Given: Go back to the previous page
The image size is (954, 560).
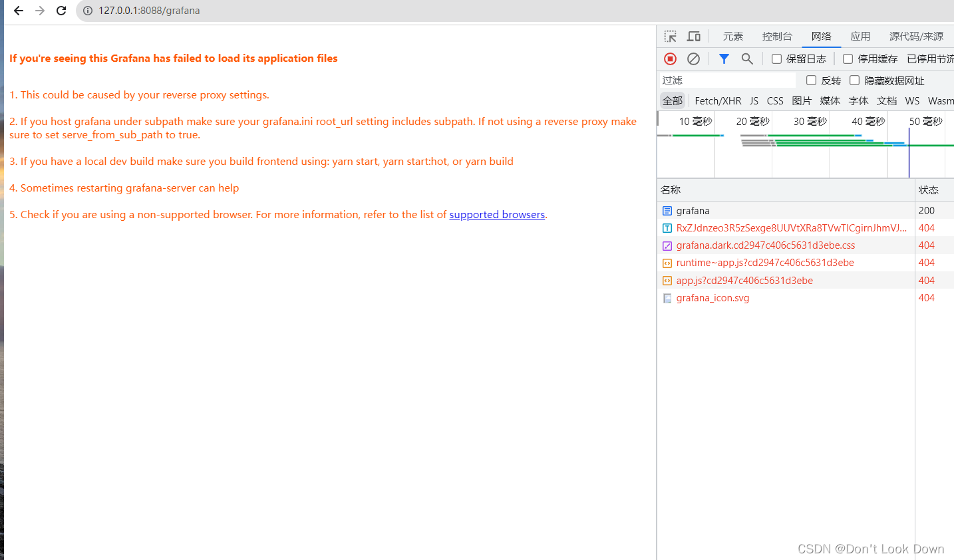Looking at the screenshot, I should [19, 11].
